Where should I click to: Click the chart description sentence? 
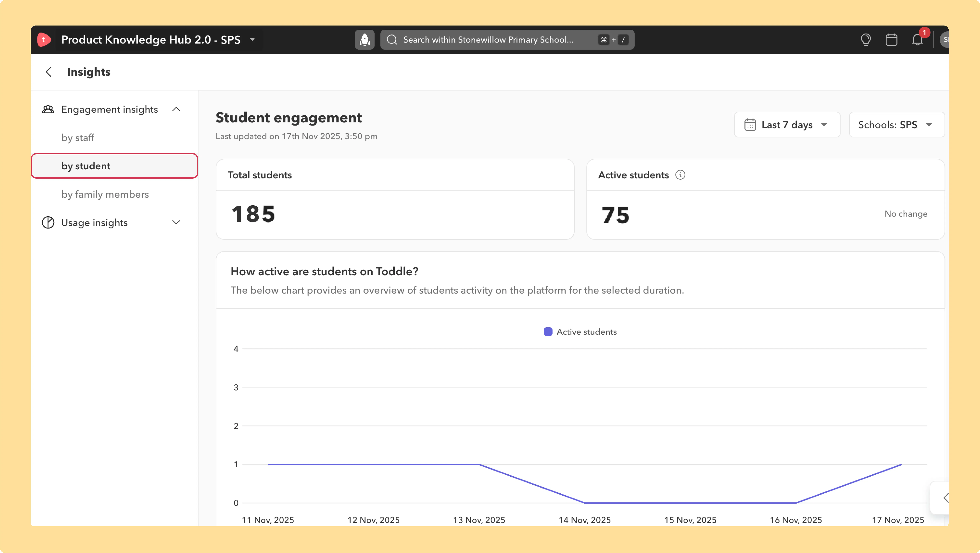[457, 290]
